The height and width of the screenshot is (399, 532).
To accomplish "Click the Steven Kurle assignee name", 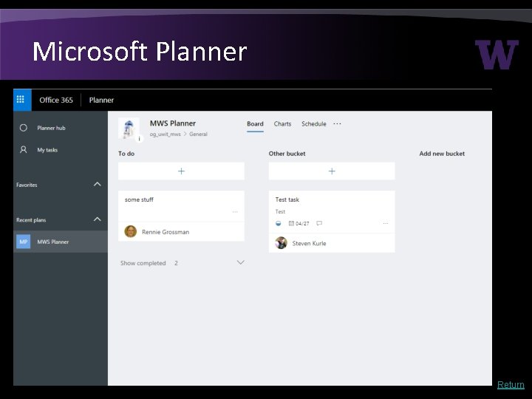I will point(309,244).
